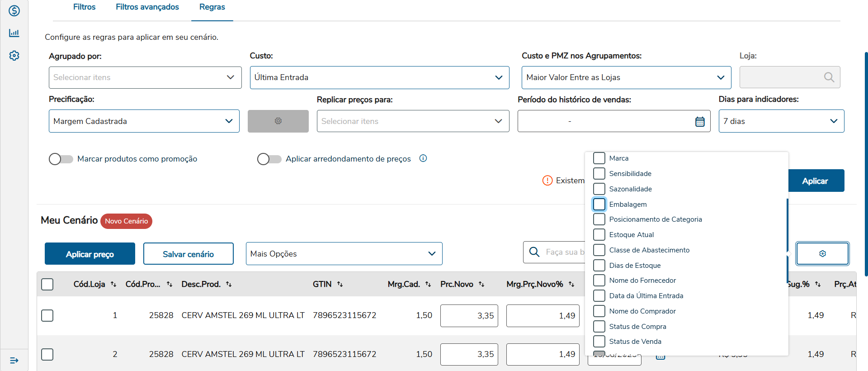This screenshot has height=371, width=868.
Task: Open the Dias para indicadores dropdown
Action: click(781, 121)
